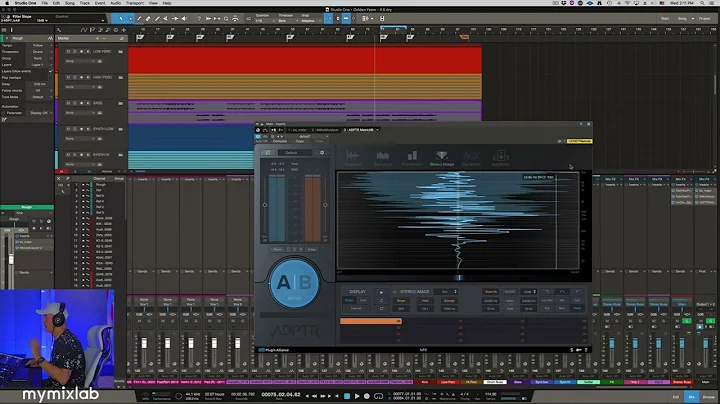Viewport: 720px width, 404px height.
Task: Select the Eraser tool in toolbar
Action: click(x=148, y=19)
